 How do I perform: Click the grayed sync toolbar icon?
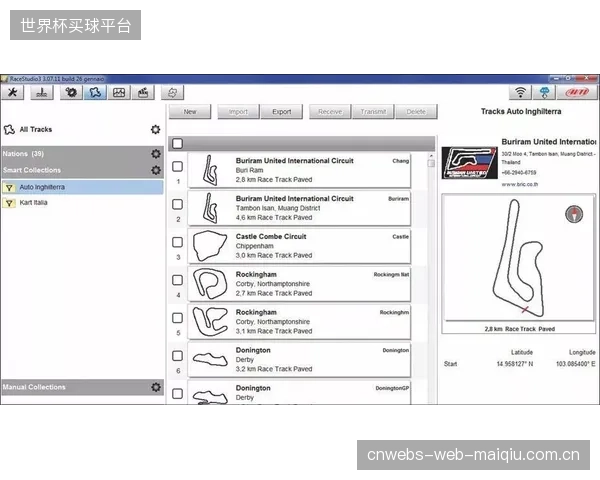pyautogui.click(x=172, y=93)
